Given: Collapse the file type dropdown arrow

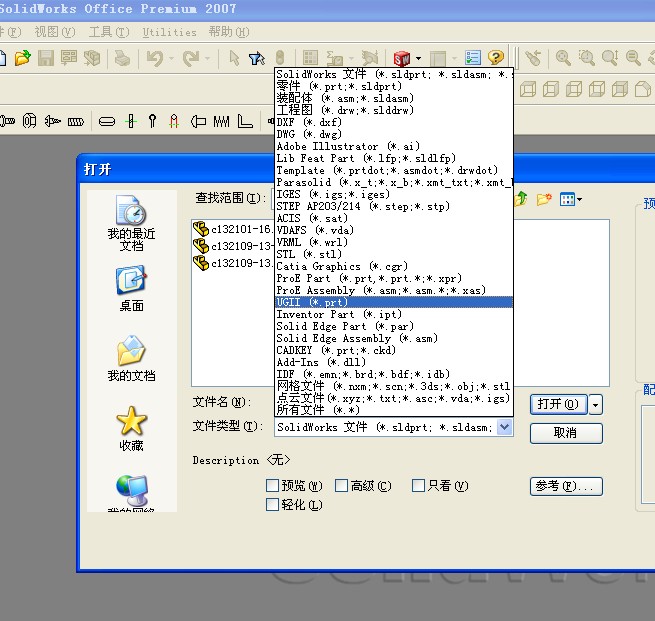Looking at the screenshot, I should 505,427.
